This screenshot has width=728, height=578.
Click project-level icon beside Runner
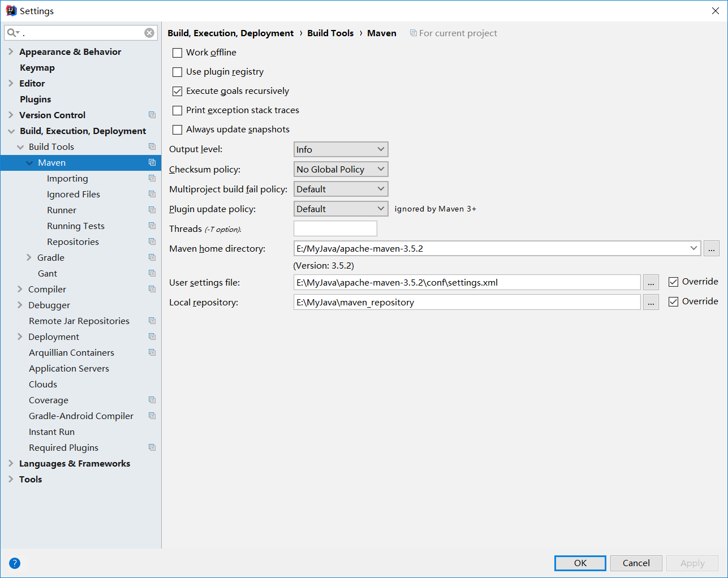coord(152,210)
